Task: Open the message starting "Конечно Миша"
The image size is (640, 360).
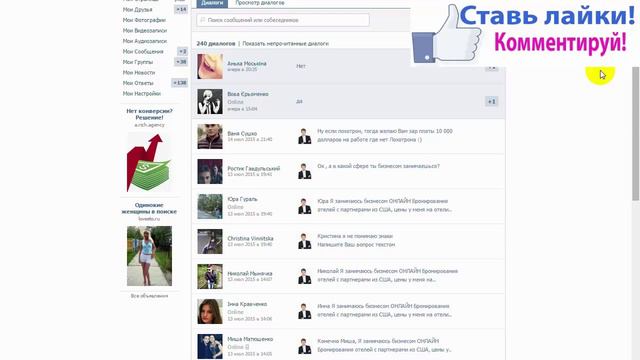Action: click(384, 345)
